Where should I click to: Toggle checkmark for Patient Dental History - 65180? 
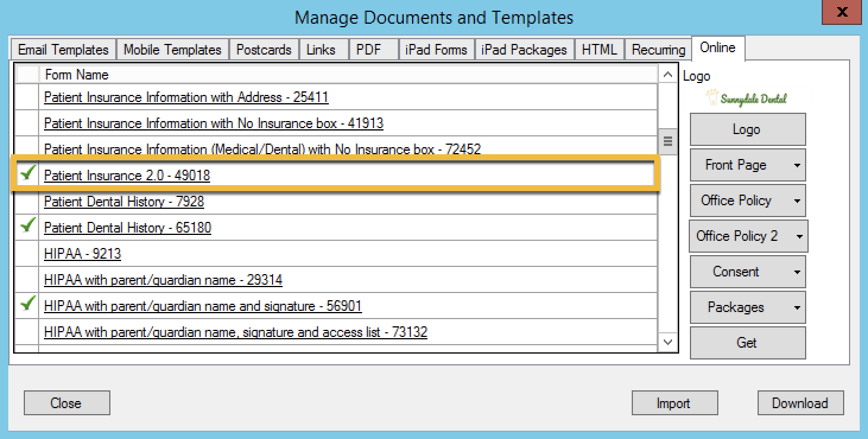pyautogui.click(x=27, y=227)
